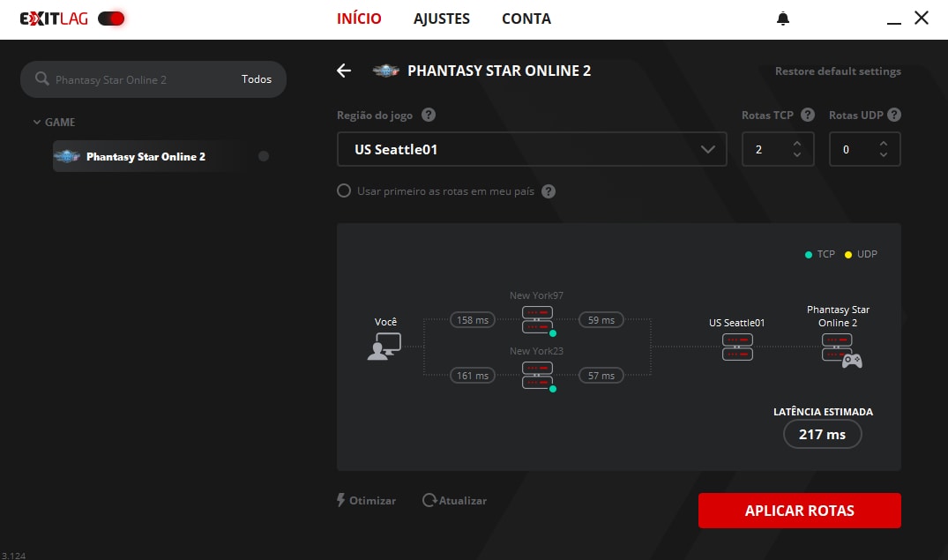948x560 pixels.
Task: Click status dot beside Phantasy Star Online 2
Action: tap(264, 156)
